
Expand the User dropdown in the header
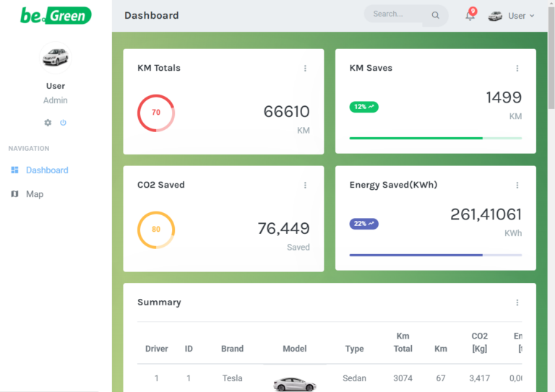pos(521,16)
